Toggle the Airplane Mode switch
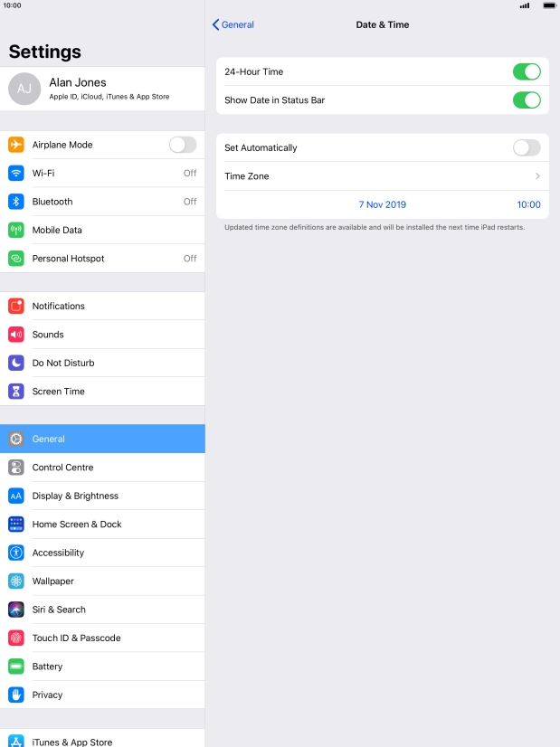 183,145
